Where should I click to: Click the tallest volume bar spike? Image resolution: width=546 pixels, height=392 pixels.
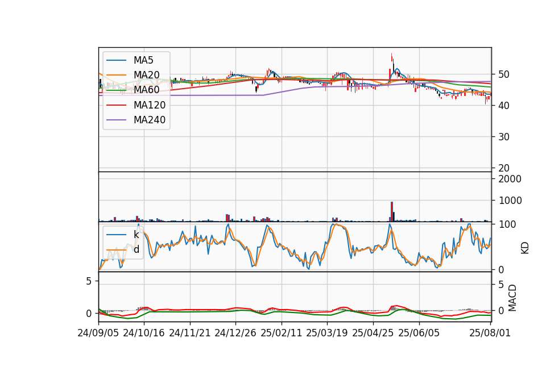point(392,211)
